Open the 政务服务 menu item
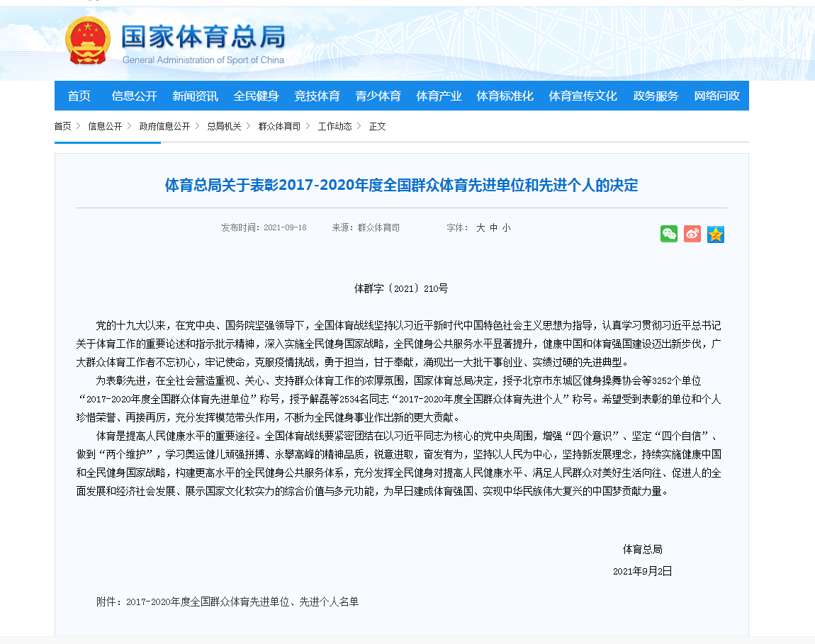 click(656, 96)
